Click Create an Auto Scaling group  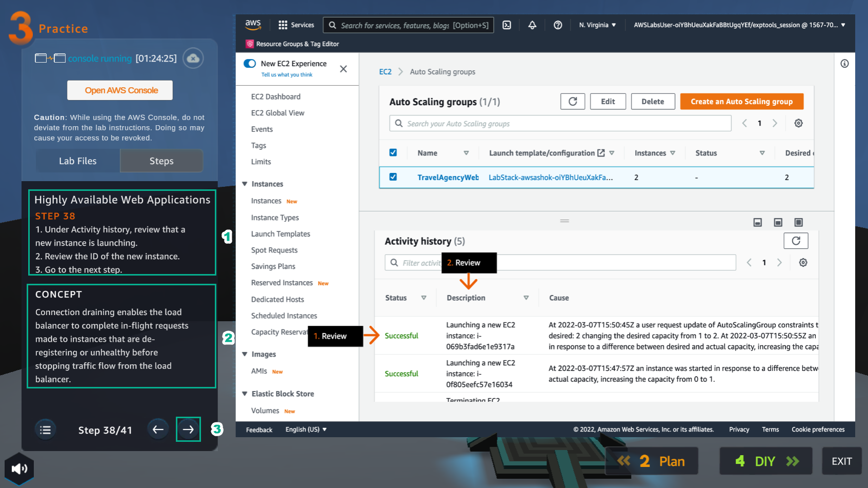741,102
